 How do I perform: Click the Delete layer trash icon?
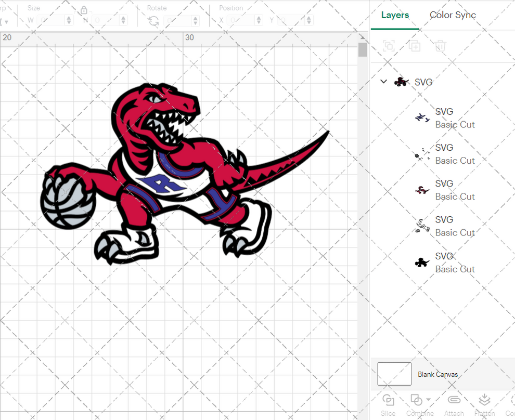(x=440, y=46)
